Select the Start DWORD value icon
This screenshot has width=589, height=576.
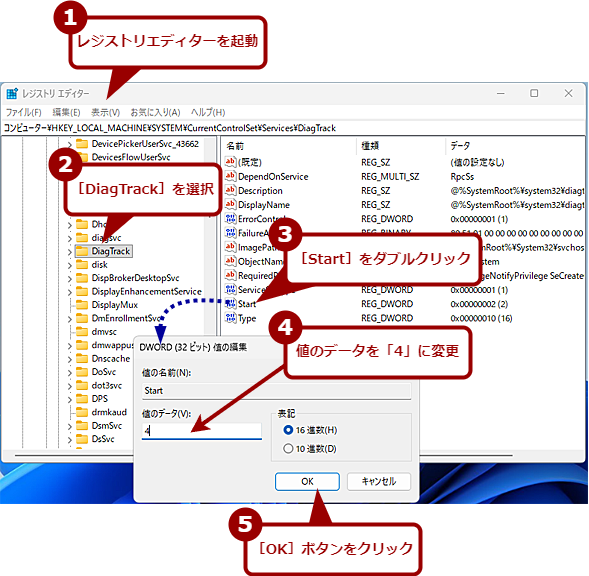[x=230, y=303]
